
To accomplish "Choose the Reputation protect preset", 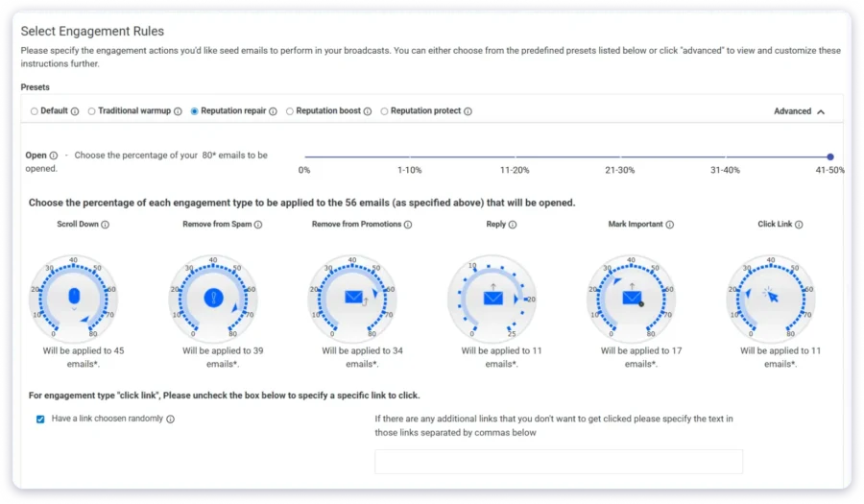I will (x=384, y=111).
